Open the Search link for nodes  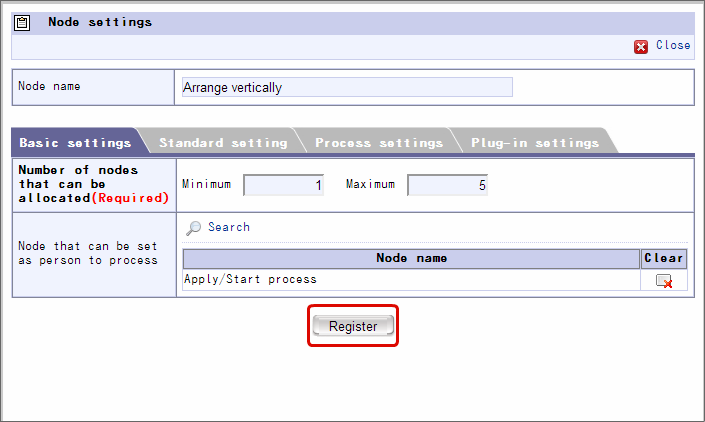tap(228, 227)
